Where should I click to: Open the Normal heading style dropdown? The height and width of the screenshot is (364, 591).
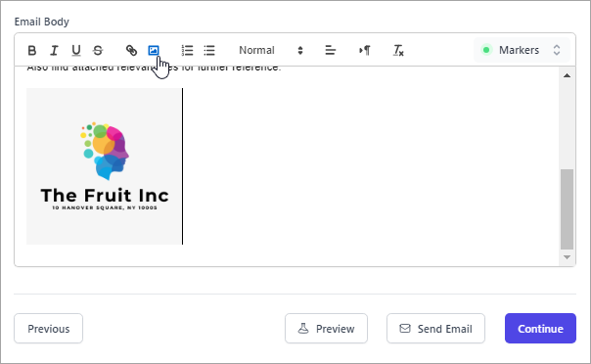tap(271, 50)
